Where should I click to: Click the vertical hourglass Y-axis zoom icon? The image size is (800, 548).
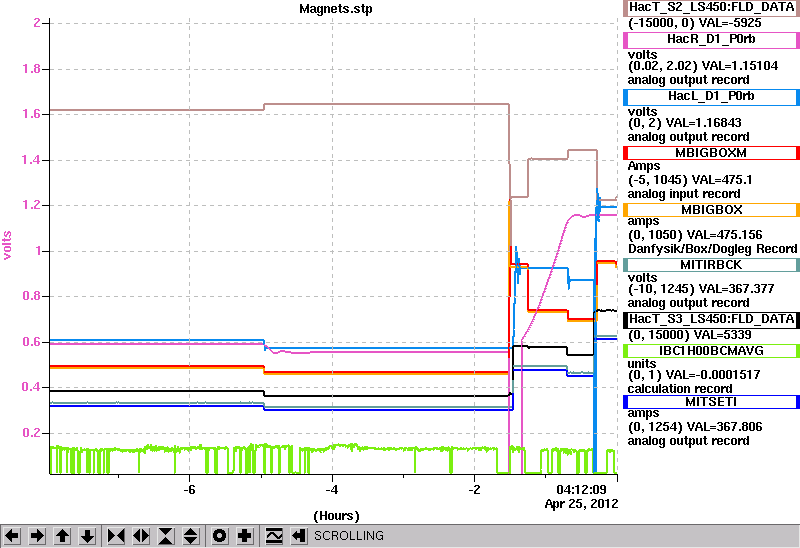pos(166,536)
